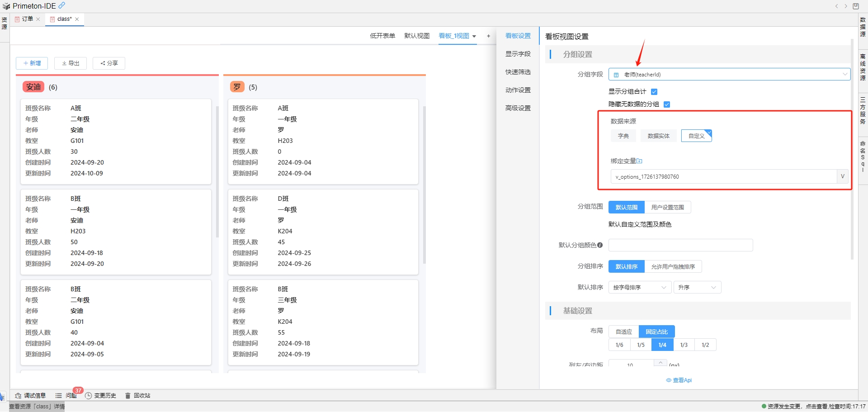Click the 默认分组颜色 color input field
The image size is (868, 412).
point(680,245)
